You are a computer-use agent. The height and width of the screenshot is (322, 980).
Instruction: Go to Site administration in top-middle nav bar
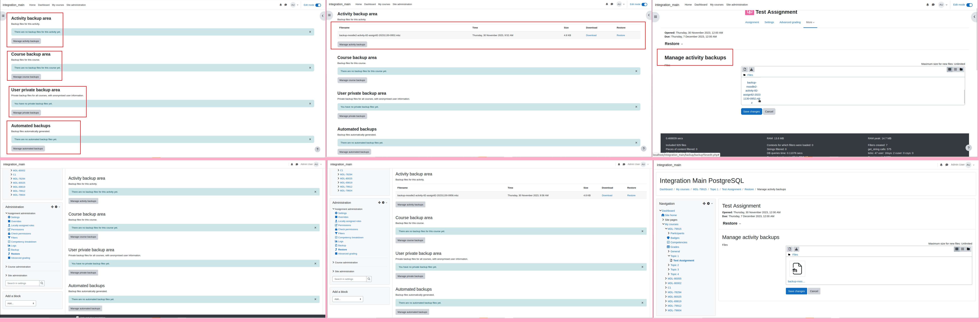coord(402,4)
